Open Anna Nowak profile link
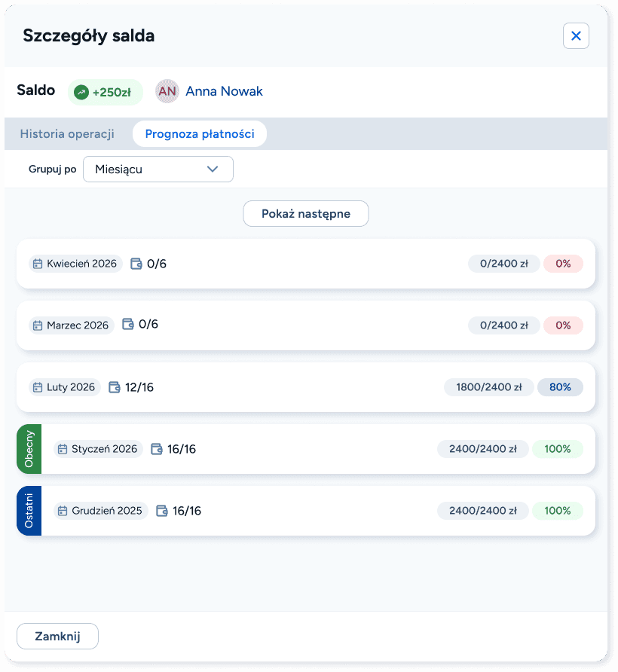This screenshot has height=672, width=618. (224, 91)
